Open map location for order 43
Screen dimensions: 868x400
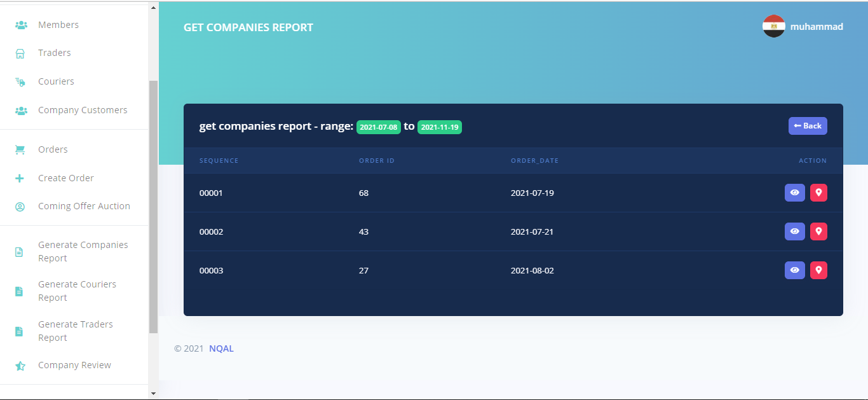[x=818, y=231]
